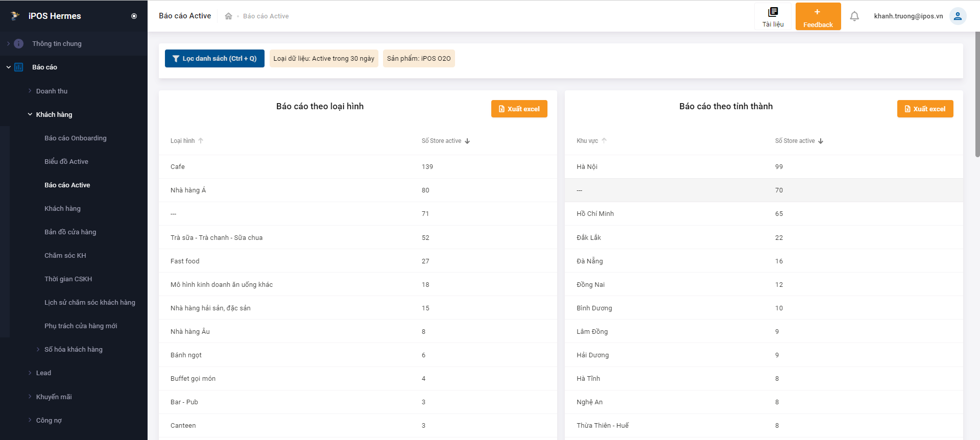Open the Tài liệu documents icon

coord(773,12)
